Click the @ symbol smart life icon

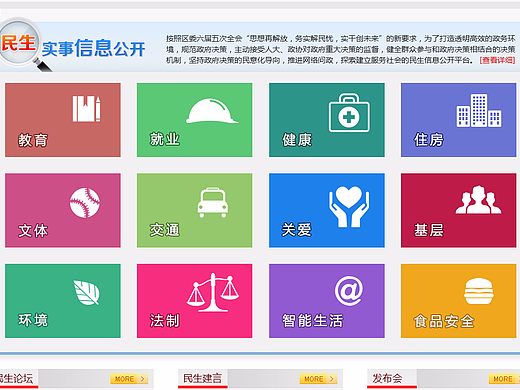click(349, 291)
